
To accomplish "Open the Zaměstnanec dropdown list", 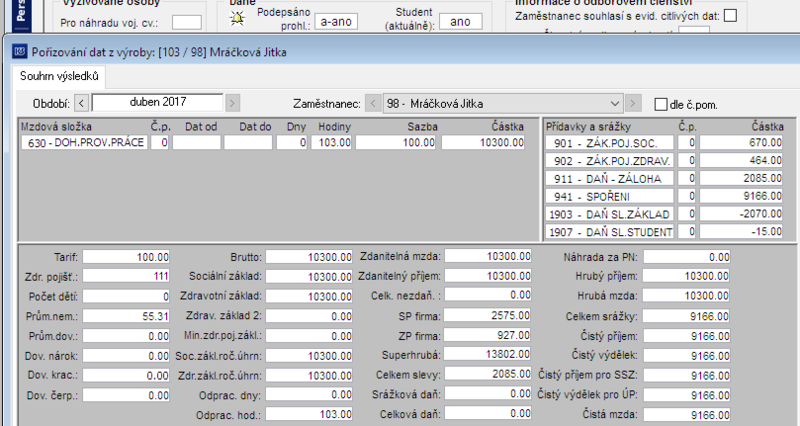I will [614, 104].
